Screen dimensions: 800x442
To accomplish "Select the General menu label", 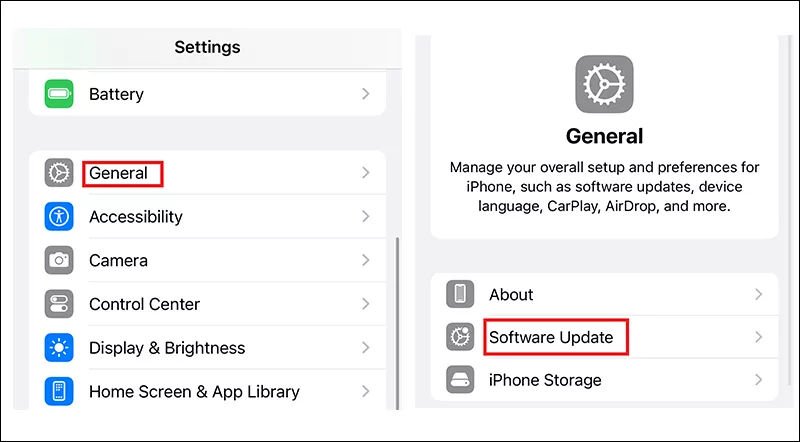I will (119, 173).
